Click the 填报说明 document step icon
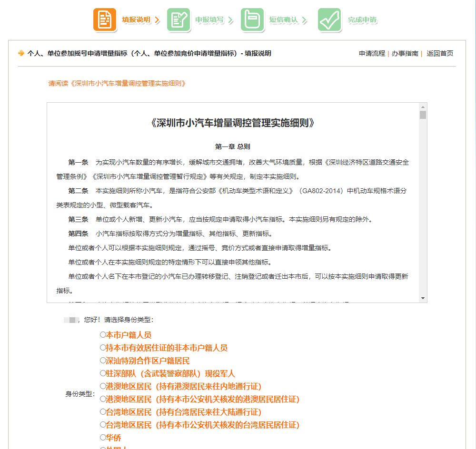This screenshot has height=449, width=476. point(105,20)
